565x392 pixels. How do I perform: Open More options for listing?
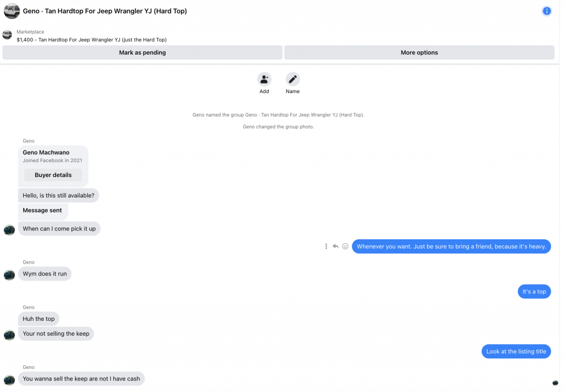click(x=419, y=52)
